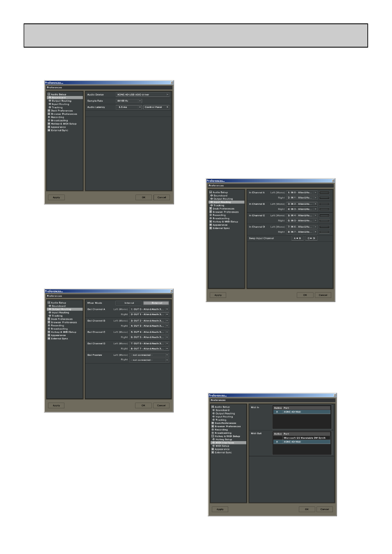
Task: Open In Channel A Right '2: IN 1' dropdown
Action: click(302, 198)
